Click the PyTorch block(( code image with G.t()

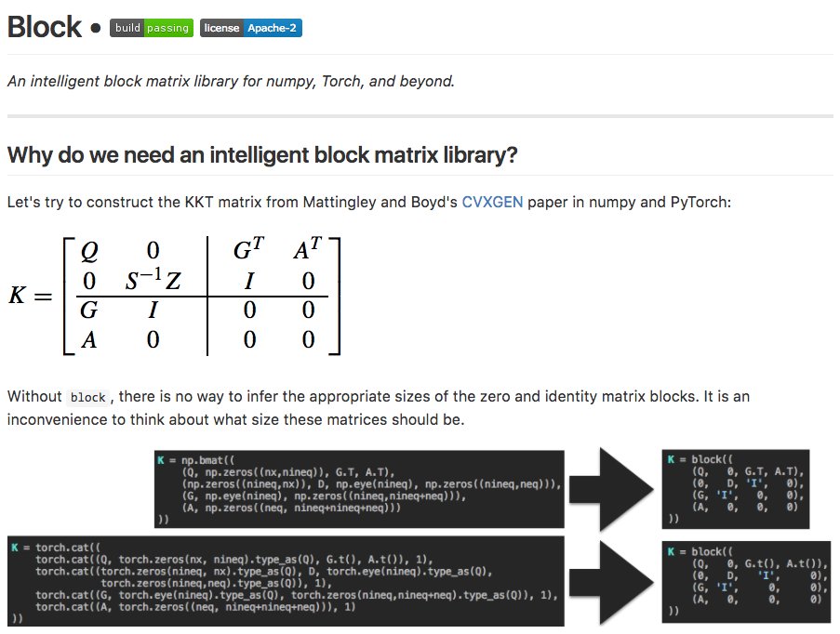coord(746,582)
